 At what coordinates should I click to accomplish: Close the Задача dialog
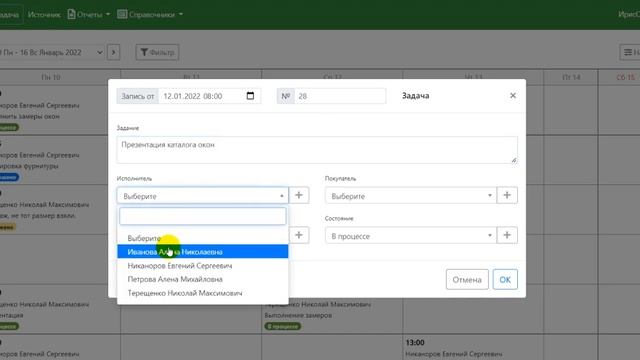pos(513,96)
